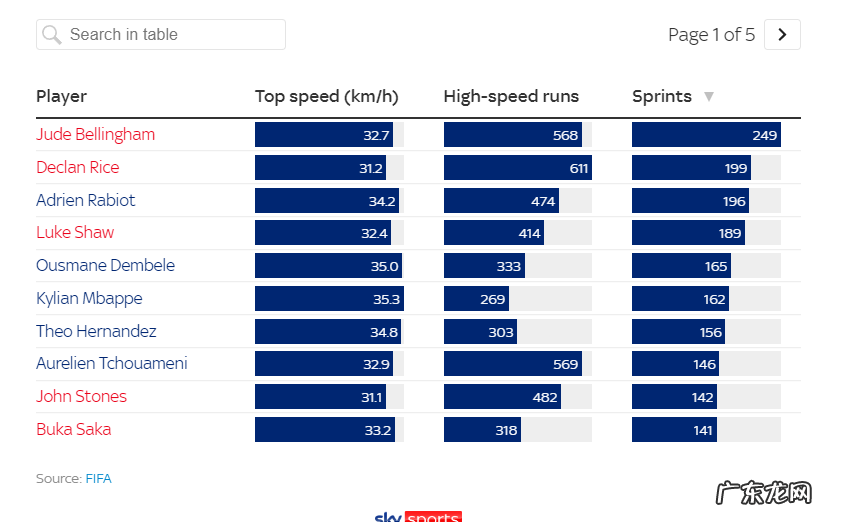
Task: Click Aurelien Tchouameni's 569 runs bar
Action: [x=512, y=364]
